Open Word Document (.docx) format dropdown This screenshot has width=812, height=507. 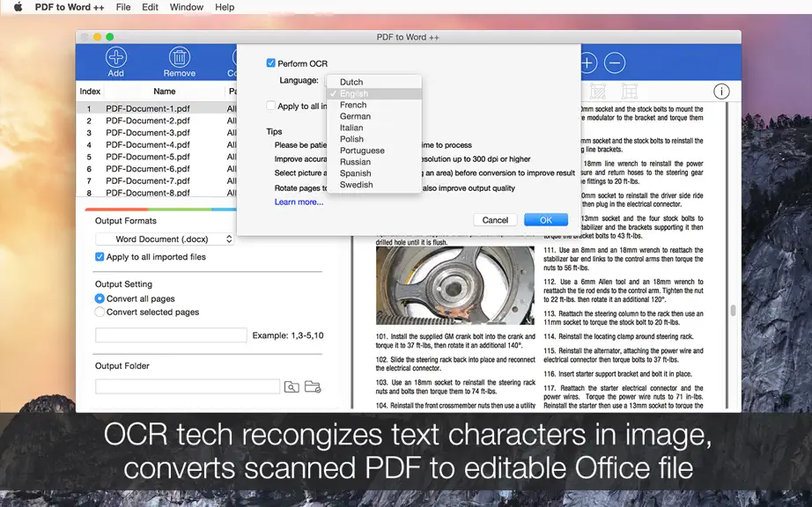[165, 239]
